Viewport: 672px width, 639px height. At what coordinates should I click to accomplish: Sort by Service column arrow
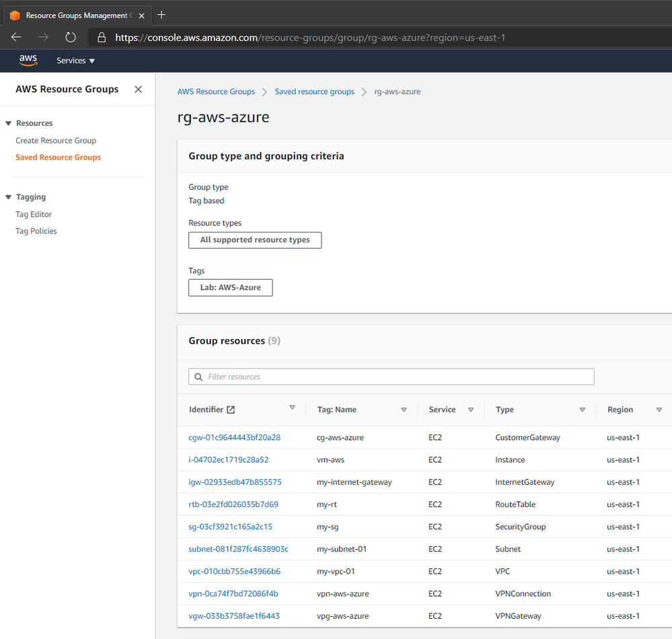[x=471, y=410]
